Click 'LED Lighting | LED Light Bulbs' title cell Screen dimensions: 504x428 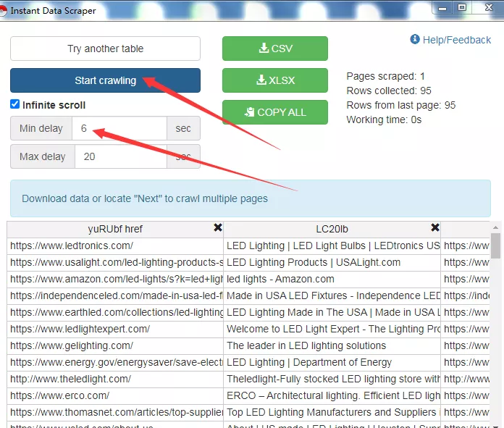[332, 246]
